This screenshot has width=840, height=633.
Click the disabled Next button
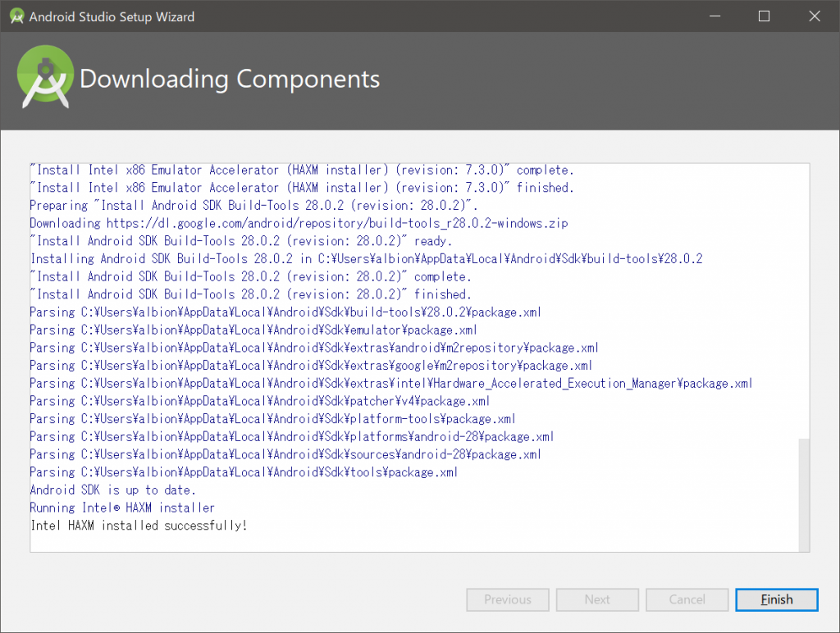[597, 599]
